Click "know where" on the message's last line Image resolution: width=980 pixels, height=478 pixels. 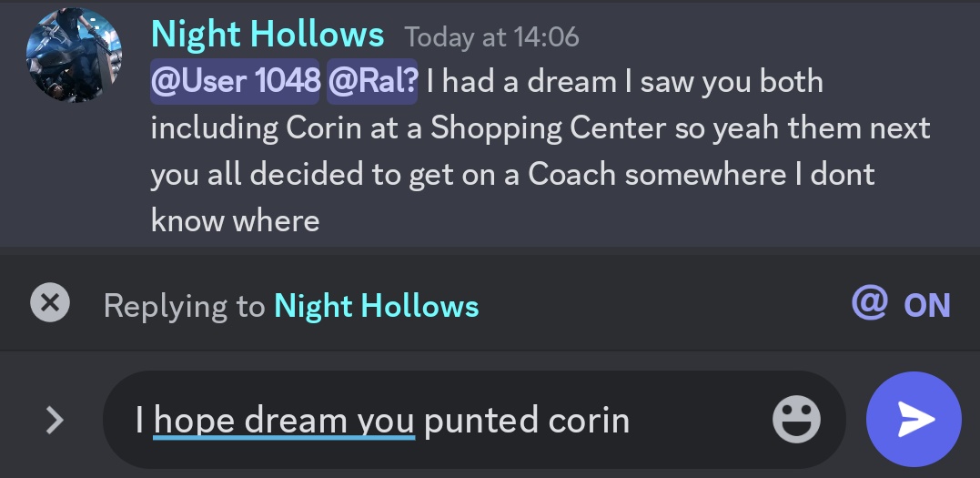pos(235,220)
